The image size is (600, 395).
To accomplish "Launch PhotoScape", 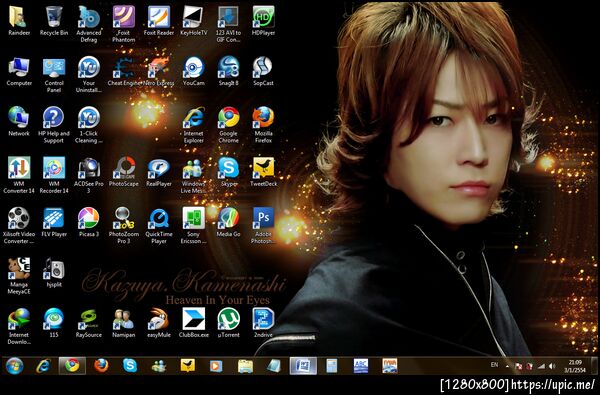I will point(124,172).
